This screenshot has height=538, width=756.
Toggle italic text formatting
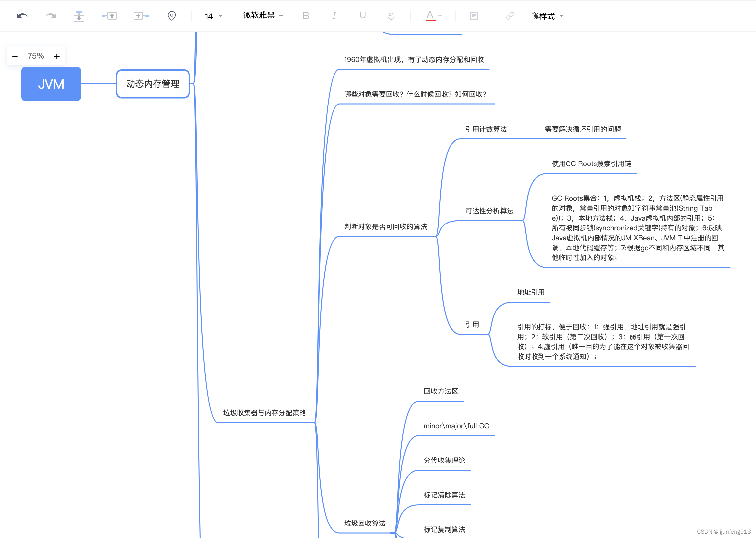click(x=334, y=15)
